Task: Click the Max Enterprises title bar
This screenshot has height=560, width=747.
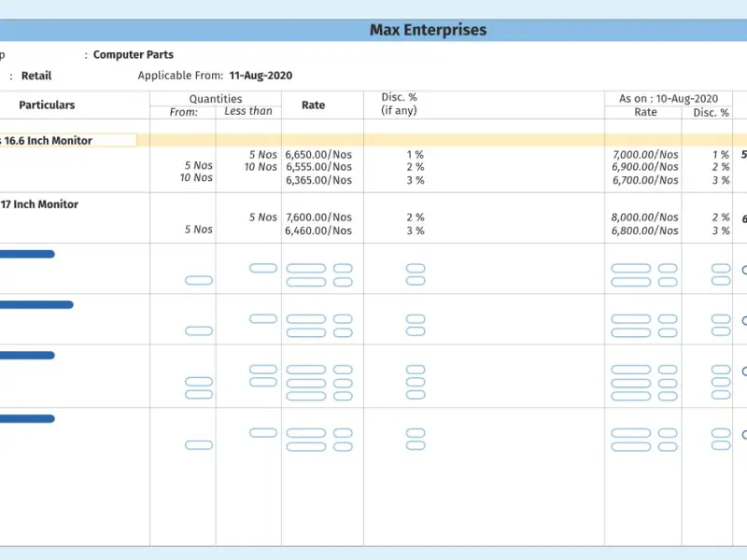Action: (428, 30)
